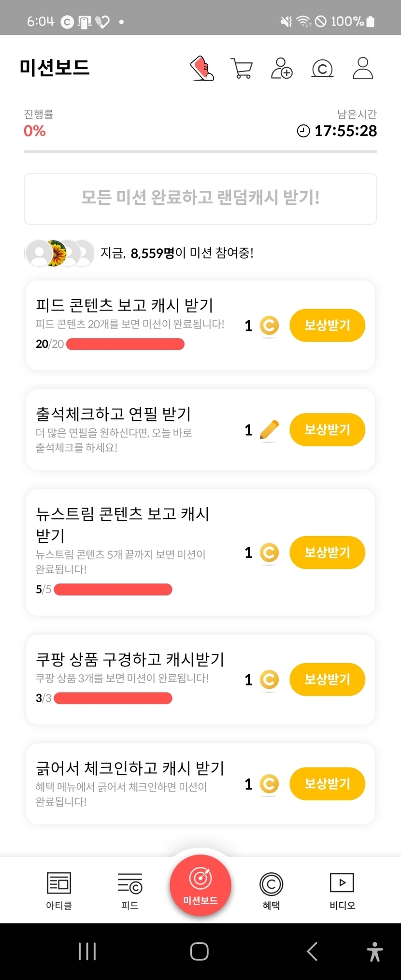401x980 pixels.
Task: Claim pencil reward for 출석체크
Action: (327, 429)
